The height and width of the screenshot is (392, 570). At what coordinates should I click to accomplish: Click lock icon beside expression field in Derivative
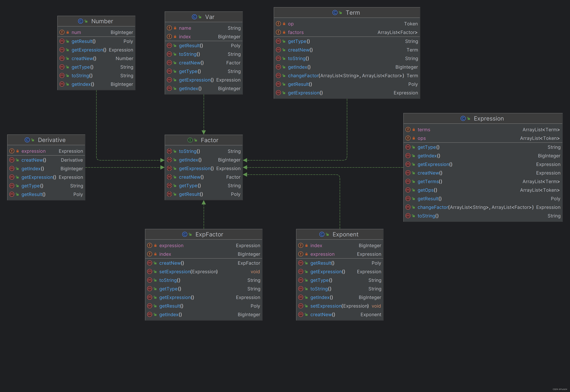[x=17, y=151]
